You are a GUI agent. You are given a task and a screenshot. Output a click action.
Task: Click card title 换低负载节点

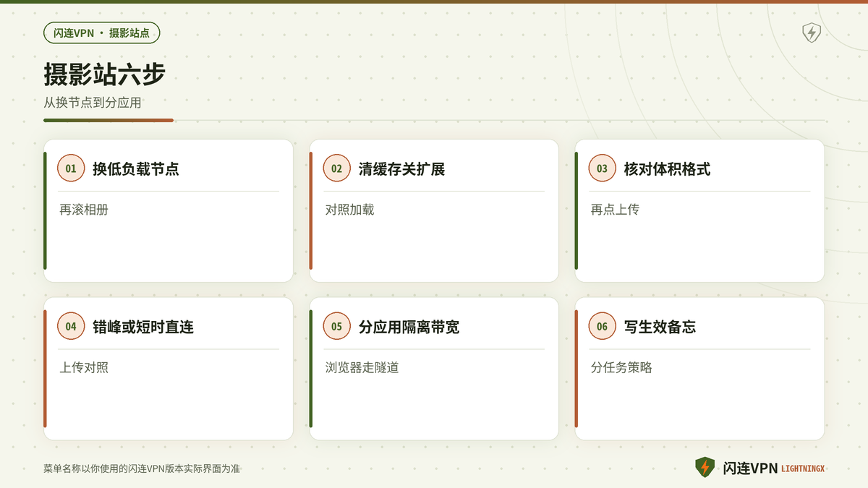136,169
